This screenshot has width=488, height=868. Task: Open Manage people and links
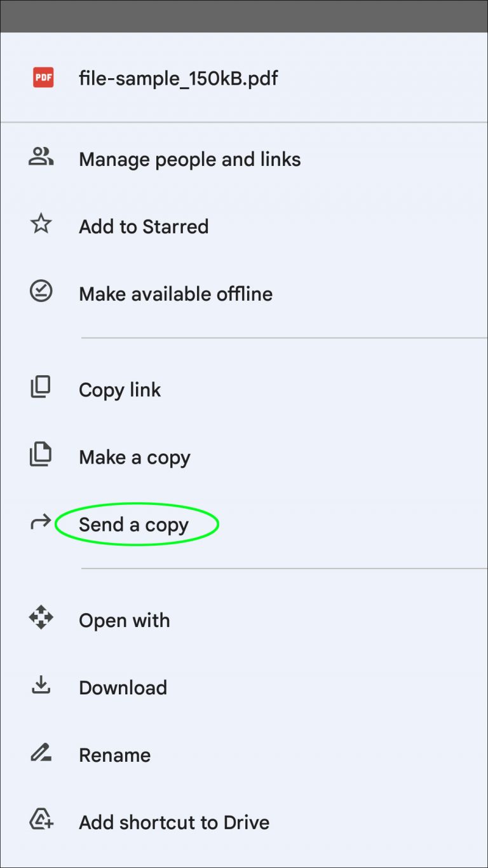pyautogui.click(x=190, y=159)
